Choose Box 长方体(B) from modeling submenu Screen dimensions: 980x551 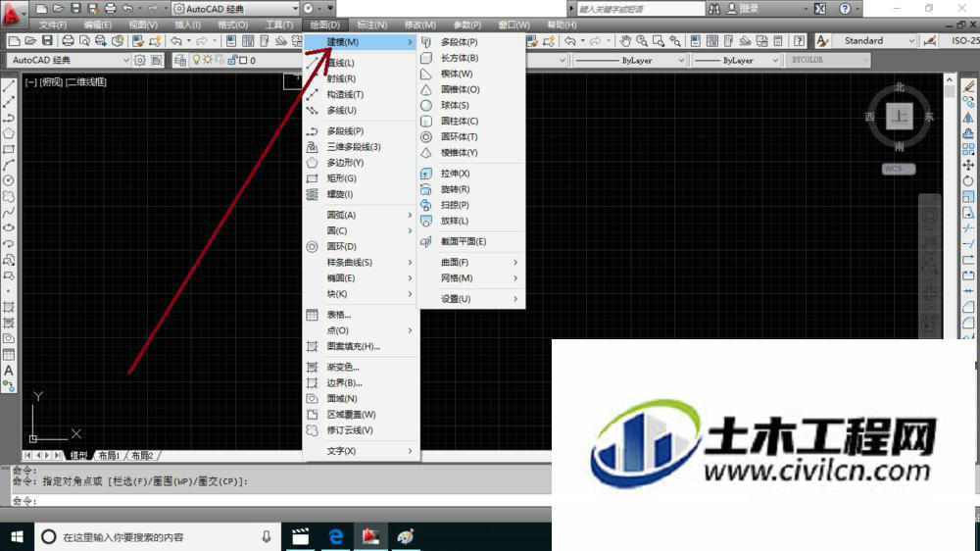(471, 58)
